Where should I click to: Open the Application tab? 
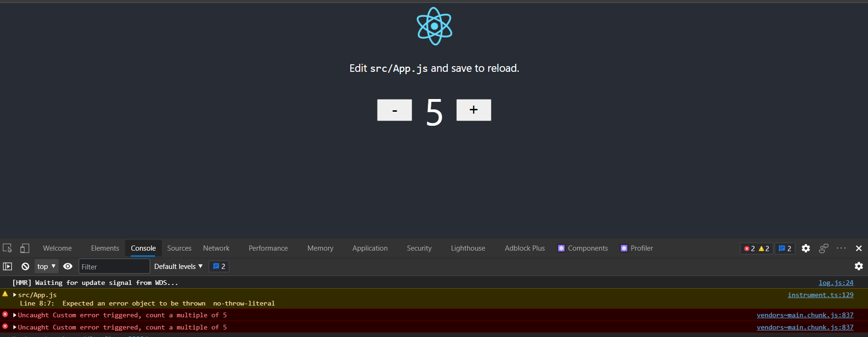[x=370, y=248]
